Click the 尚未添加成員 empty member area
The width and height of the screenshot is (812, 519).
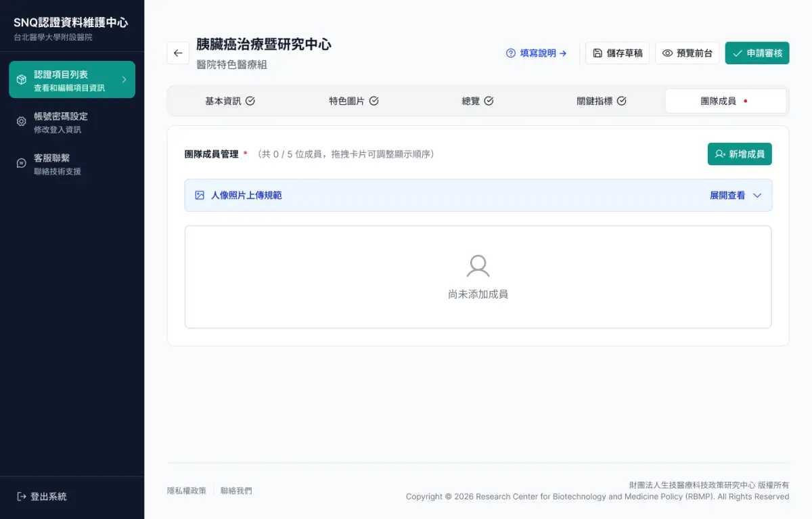click(x=478, y=277)
